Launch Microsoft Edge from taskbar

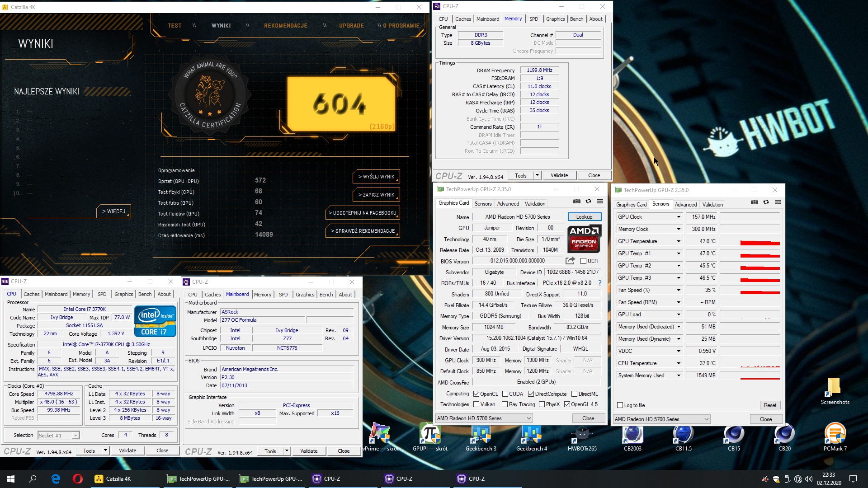pos(56,479)
